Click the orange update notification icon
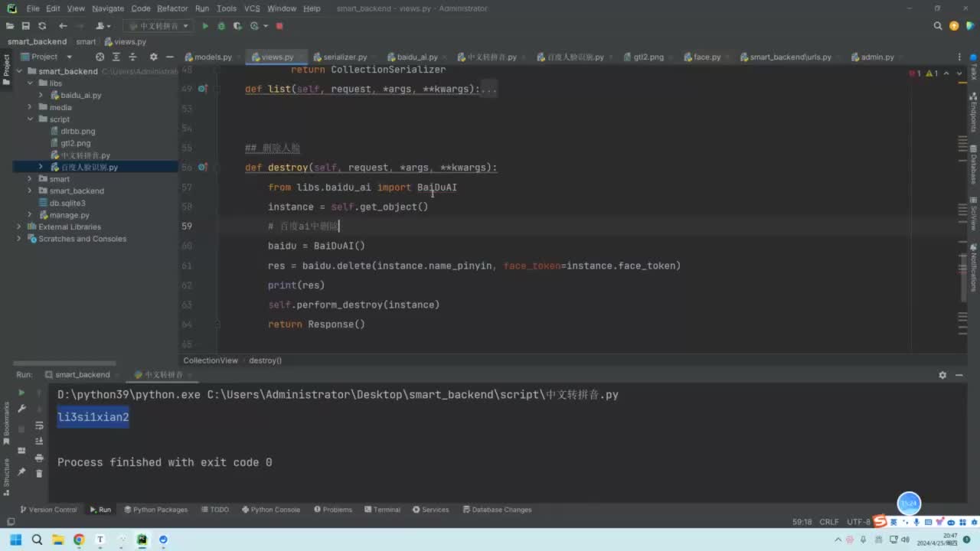The height and width of the screenshot is (551, 980). coord(954,26)
